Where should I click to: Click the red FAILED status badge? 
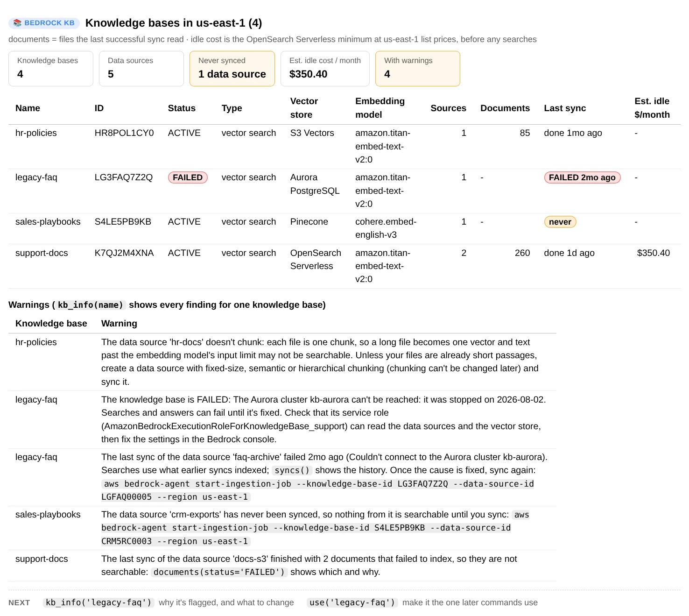[188, 177]
